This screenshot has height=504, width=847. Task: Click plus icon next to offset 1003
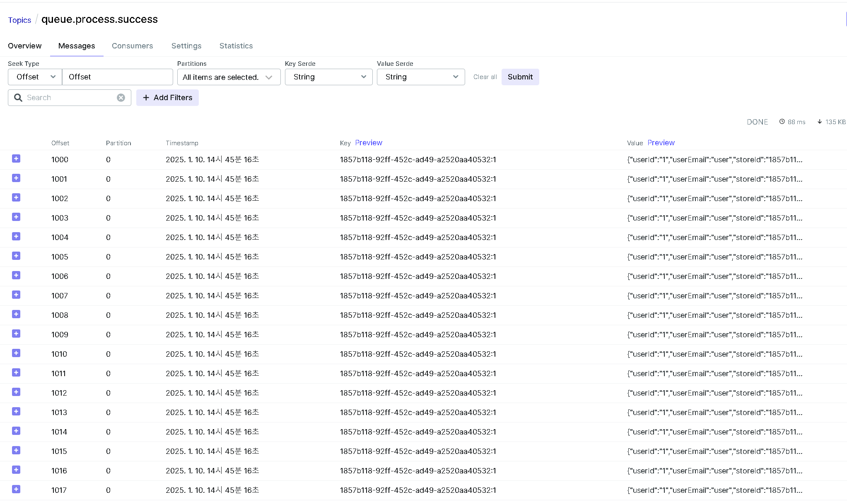tap(16, 217)
